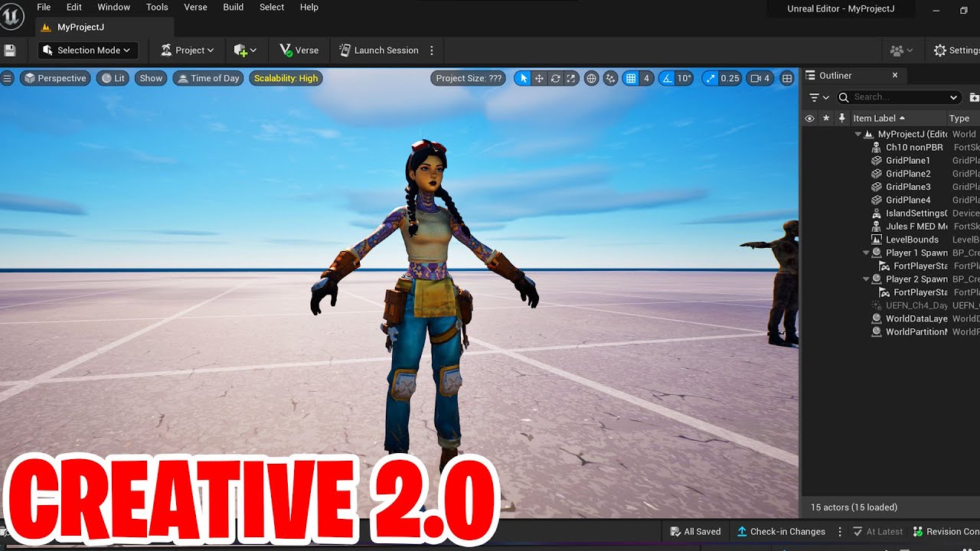Screen dimensions: 980x551
Task: Click the star column header in Outliner
Action: [x=826, y=118]
